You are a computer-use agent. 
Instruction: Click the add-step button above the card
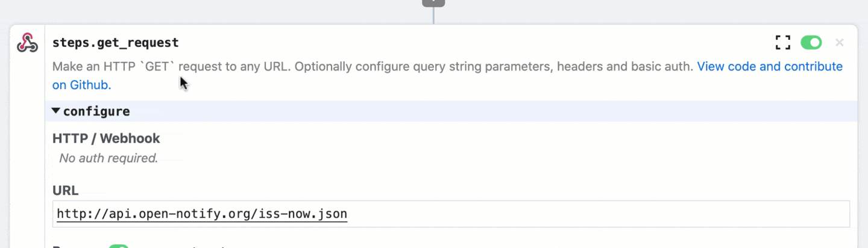click(x=433, y=2)
